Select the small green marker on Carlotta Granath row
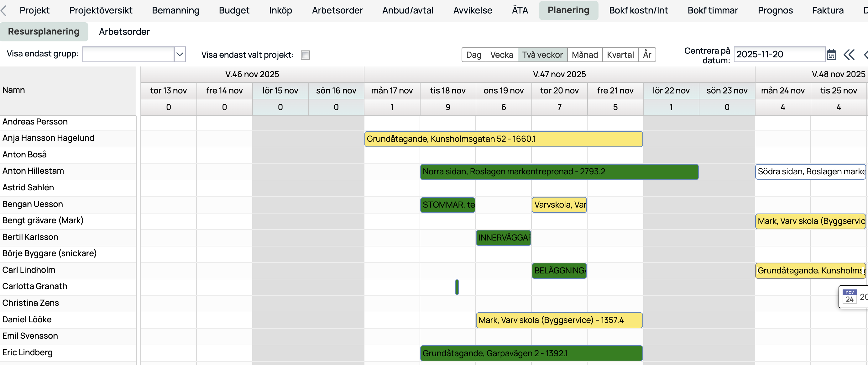The image size is (868, 365). (457, 287)
